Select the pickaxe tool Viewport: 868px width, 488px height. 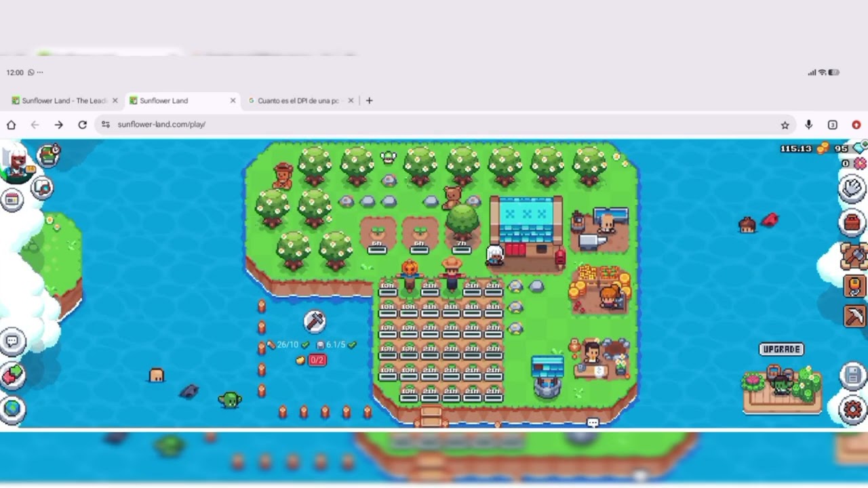[854, 317]
